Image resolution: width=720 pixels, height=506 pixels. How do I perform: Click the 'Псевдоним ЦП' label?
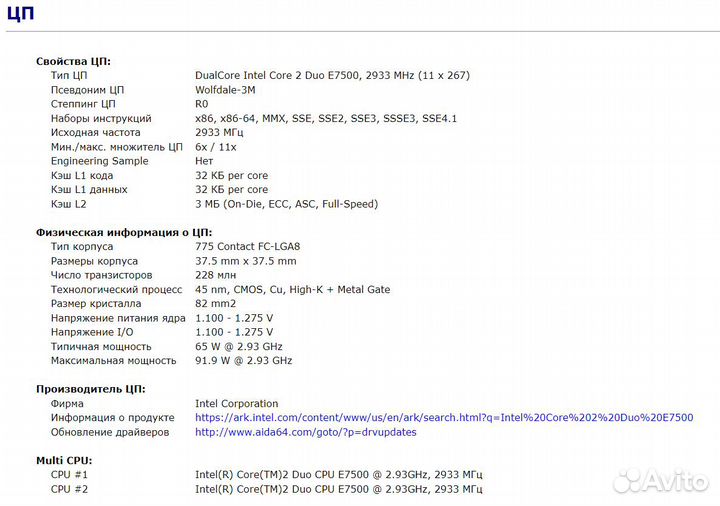point(87,90)
